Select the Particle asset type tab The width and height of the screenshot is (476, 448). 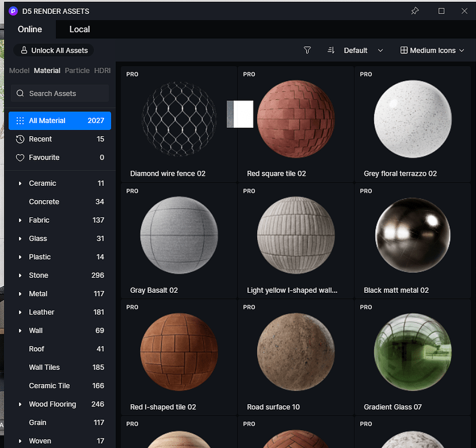pos(77,70)
